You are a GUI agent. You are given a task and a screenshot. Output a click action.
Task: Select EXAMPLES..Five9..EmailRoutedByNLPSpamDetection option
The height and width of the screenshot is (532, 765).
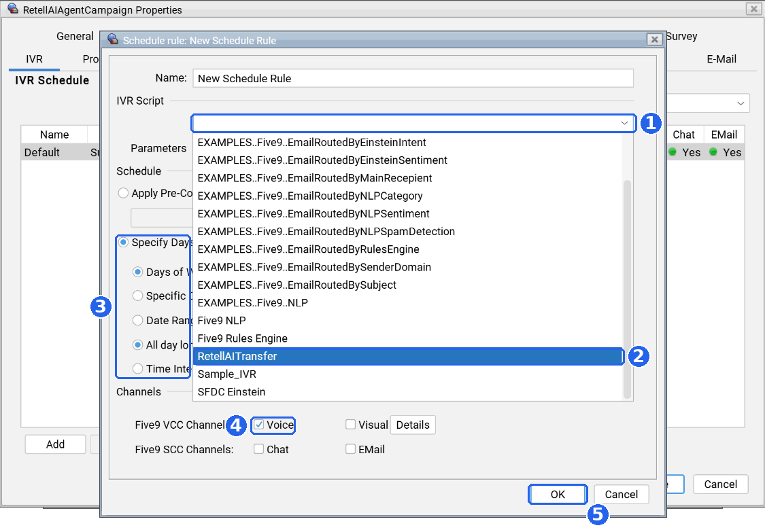[x=408, y=232]
